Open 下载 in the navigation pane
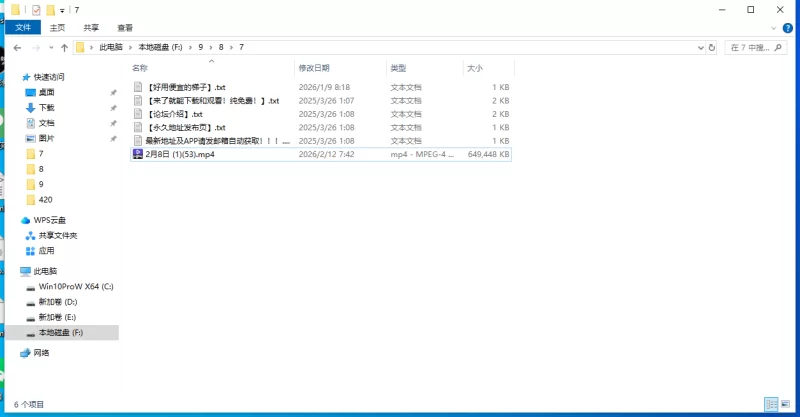Image resolution: width=800 pixels, height=417 pixels. pyautogui.click(x=46, y=108)
